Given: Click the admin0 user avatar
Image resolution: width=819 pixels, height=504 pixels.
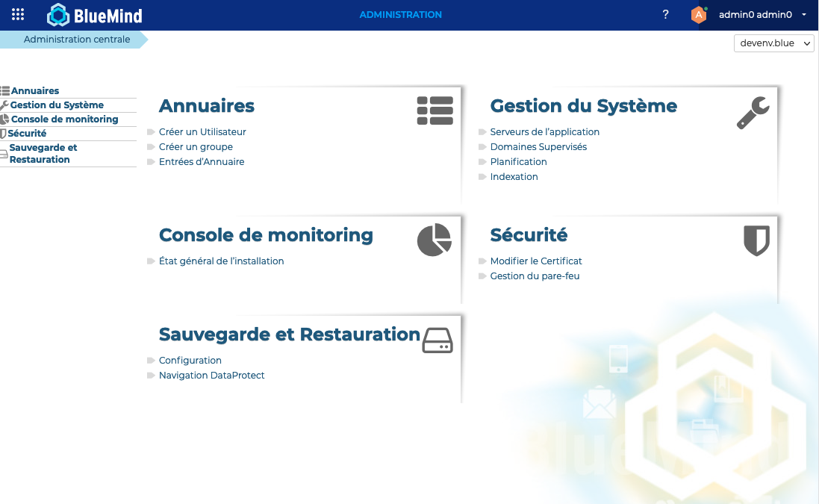Looking at the screenshot, I should coord(698,15).
